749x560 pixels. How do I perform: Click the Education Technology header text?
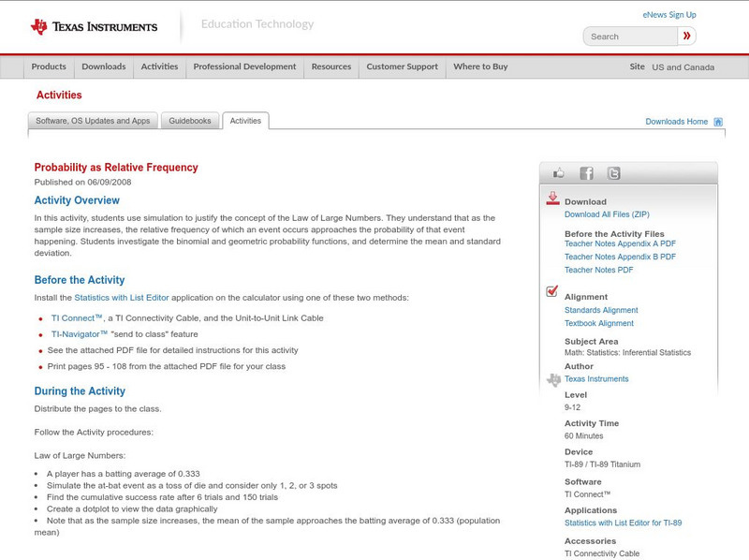(x=257, y=24)
